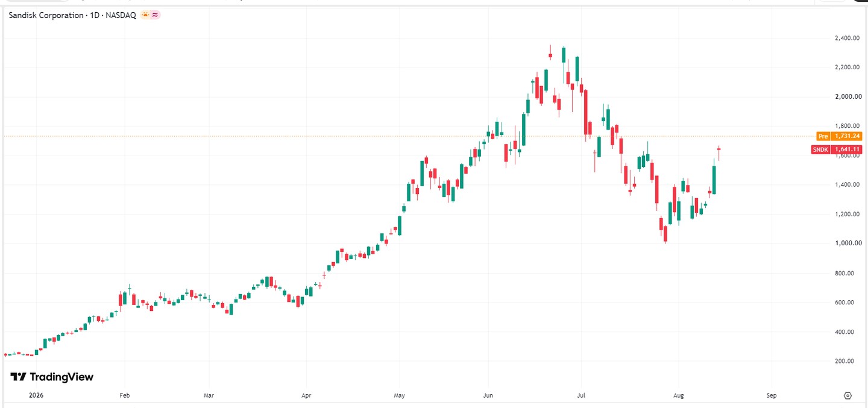Click the pre-market sun session icon

[145, 15]
